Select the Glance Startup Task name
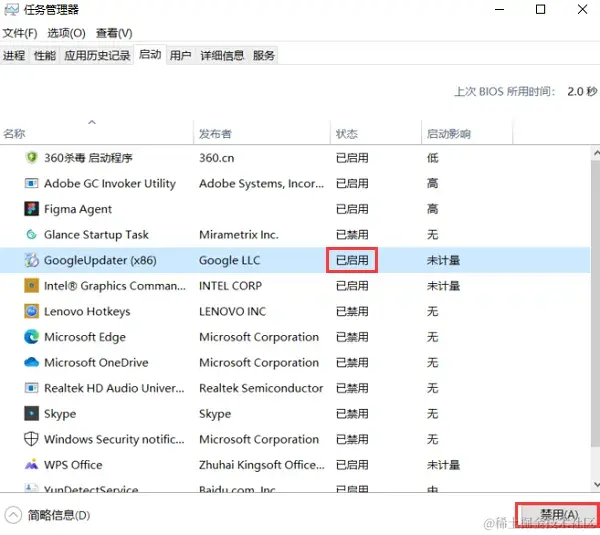Viewport: 600px width, 535px height. [x=96, y=235]
